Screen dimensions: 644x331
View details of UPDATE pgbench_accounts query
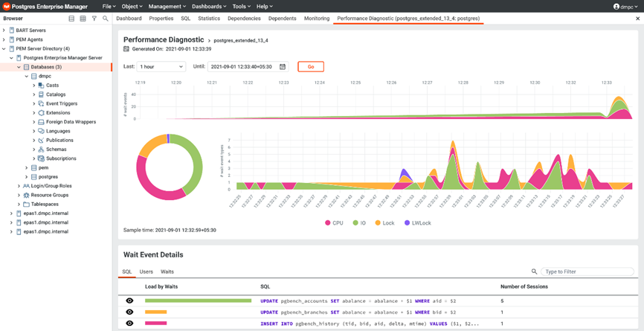(x=130, y=301)
